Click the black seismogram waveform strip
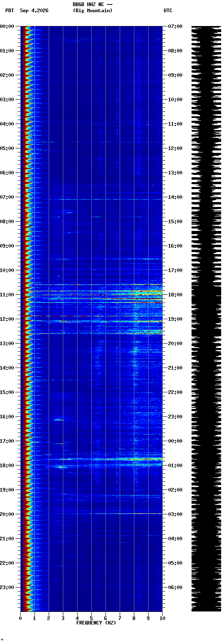The image size is (224, 644). [x=206, y=319]
